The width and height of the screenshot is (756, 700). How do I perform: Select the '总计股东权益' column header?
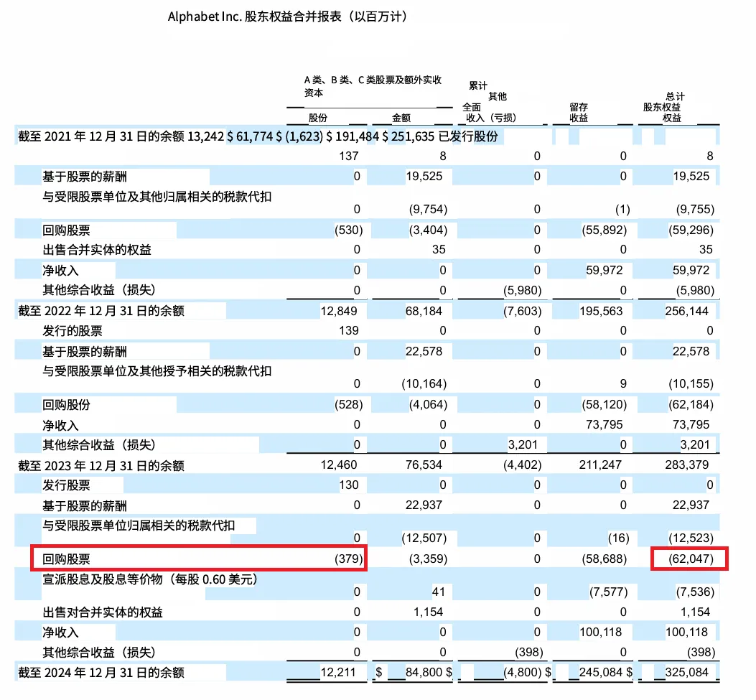(663, 107)
